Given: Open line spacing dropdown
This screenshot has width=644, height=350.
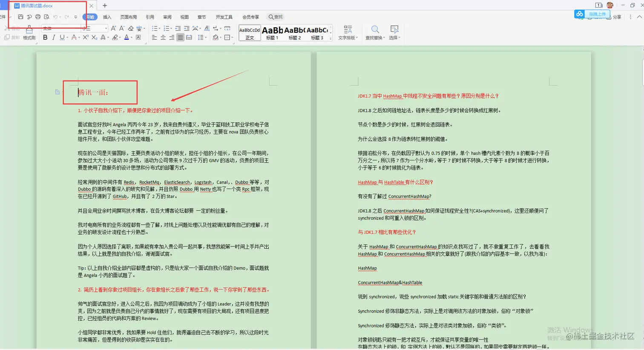Looking at the screenshot, I should 202,37.
